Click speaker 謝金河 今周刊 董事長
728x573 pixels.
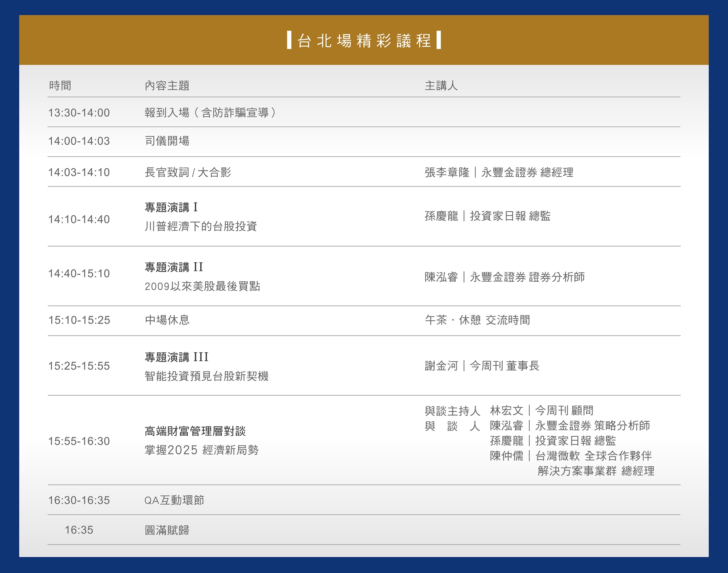pos(482,366)
